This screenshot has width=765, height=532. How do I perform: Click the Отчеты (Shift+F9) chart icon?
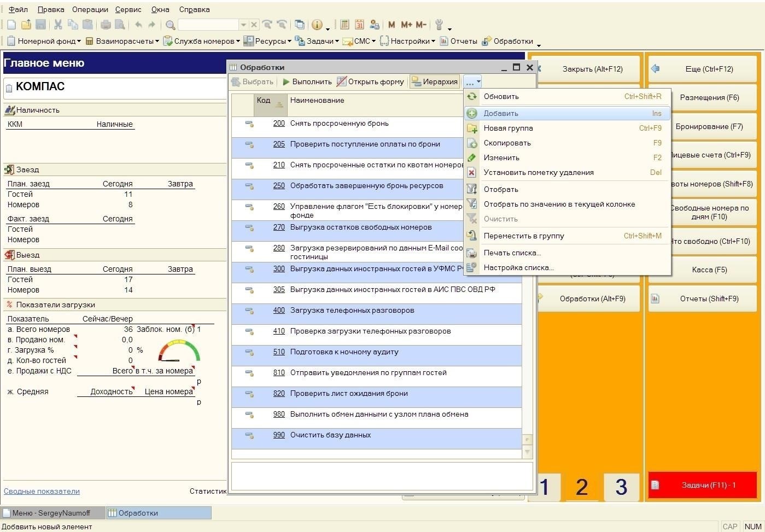coord(655,299)
